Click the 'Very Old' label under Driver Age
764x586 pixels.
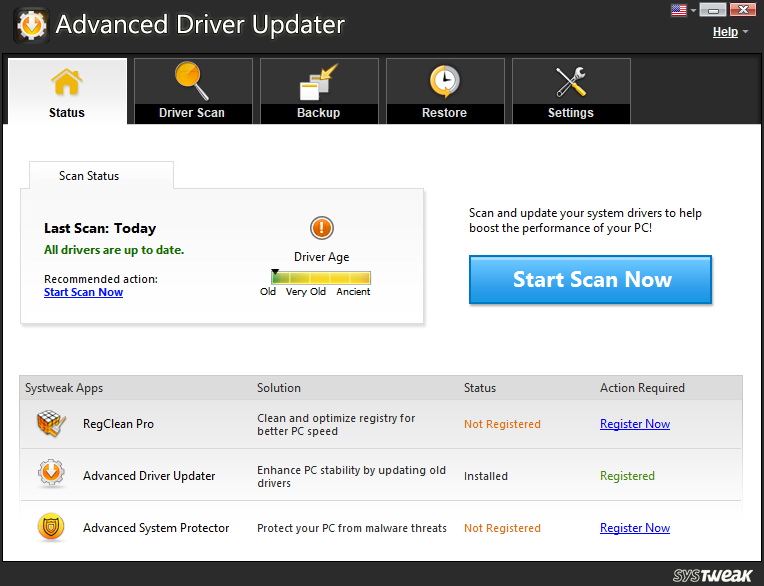[306, 291]
